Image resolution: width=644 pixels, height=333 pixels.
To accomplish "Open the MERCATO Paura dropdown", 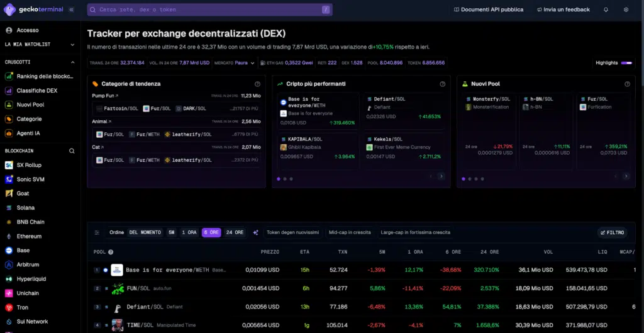I will click(234, 63).
